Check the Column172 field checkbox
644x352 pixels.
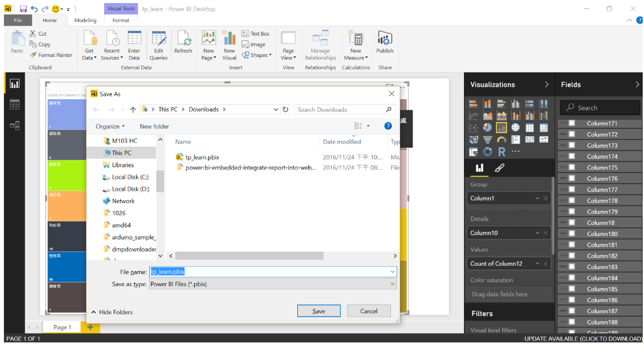click(572, 134)
